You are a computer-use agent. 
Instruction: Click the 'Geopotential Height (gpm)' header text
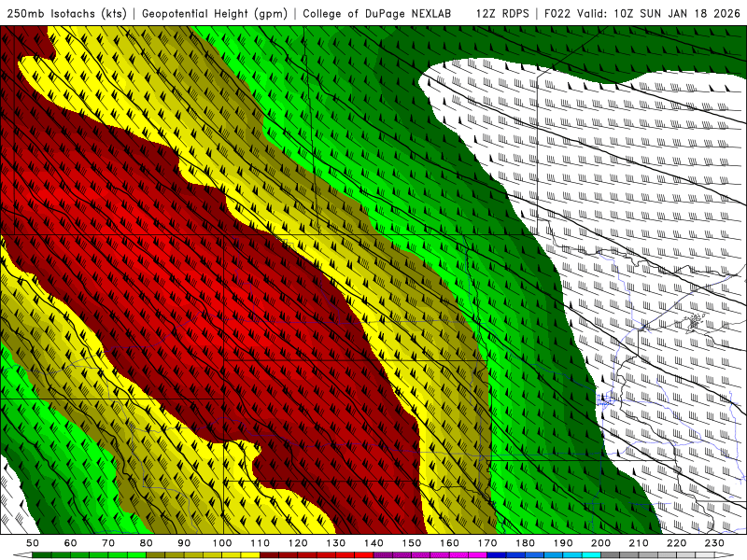[x=215, y=14]
